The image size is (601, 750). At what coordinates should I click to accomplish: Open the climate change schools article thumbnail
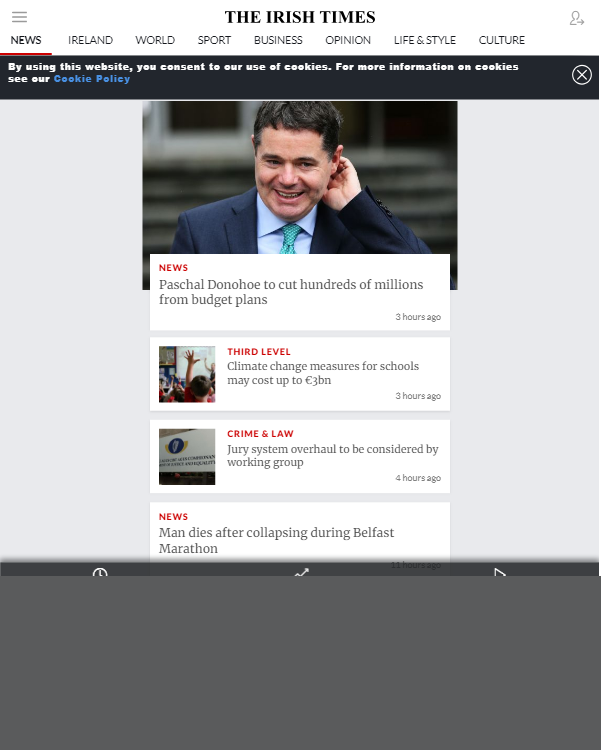187,374
